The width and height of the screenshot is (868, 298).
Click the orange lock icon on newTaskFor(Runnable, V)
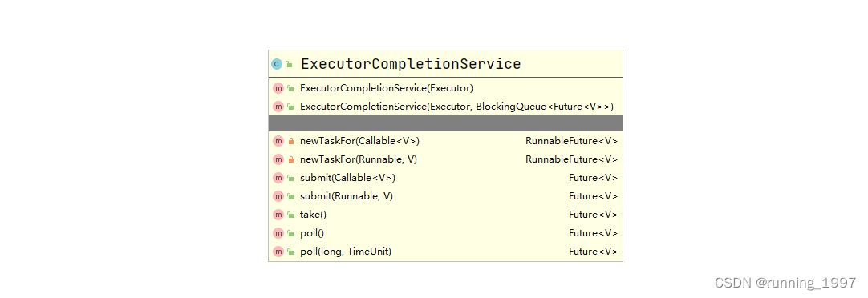coord(290,159)
